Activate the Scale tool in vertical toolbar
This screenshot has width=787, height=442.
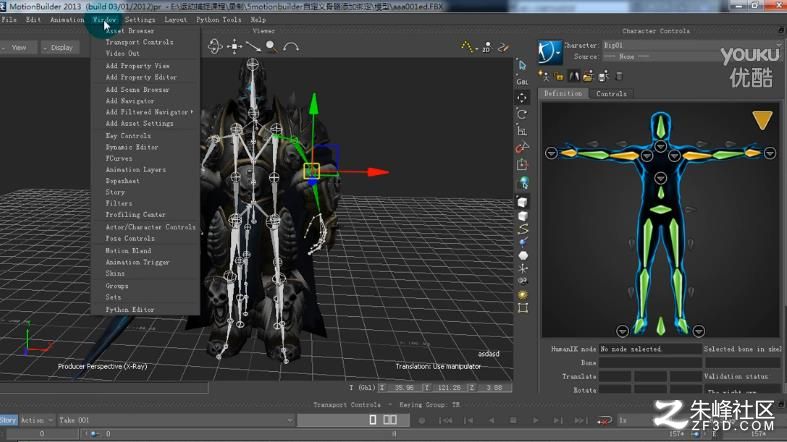[x=522, y=131]
